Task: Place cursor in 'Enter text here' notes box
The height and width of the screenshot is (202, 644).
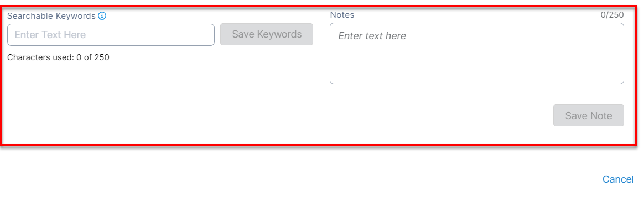Action: pyautogui.click(x=477, y=54)
